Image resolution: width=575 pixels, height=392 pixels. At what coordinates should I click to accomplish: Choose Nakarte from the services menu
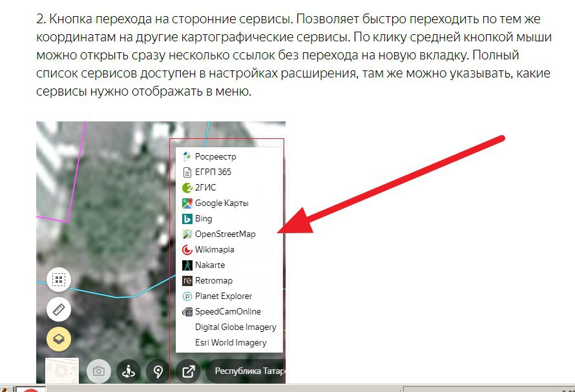tap(229, 265)
